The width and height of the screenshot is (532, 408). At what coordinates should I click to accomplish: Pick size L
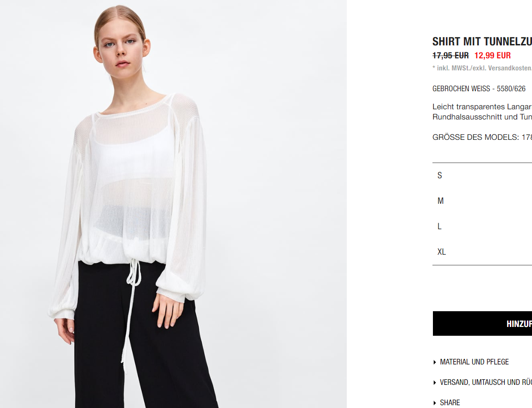point(482,226)
